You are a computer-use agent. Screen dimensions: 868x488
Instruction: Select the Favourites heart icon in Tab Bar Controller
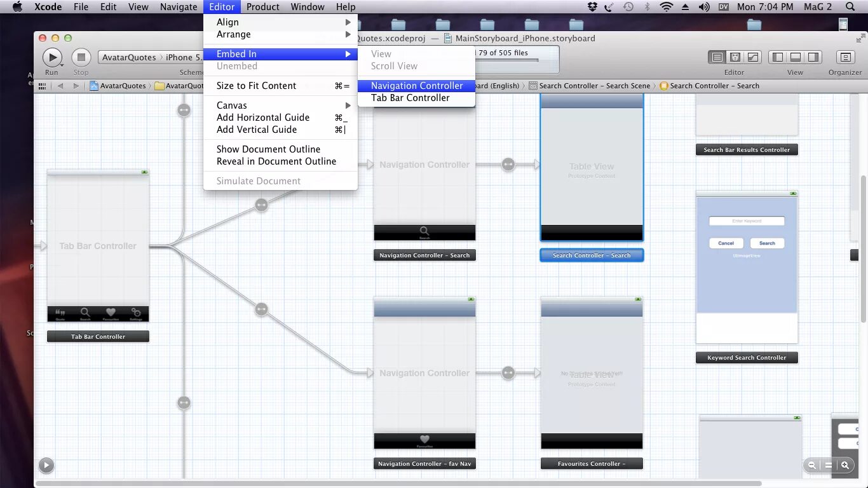point(111,313)
